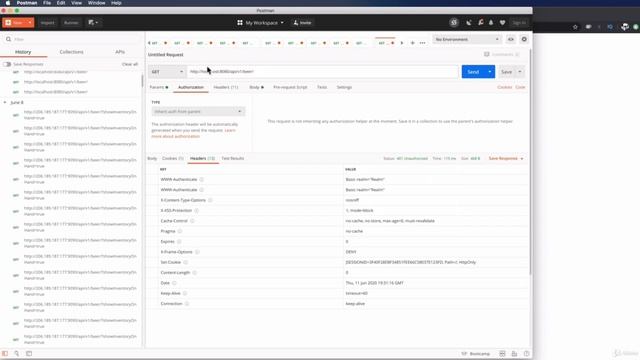This screenshot has width=640, height=360.
Task: Toggle the Save Responses switch
Action: point(7,64)
